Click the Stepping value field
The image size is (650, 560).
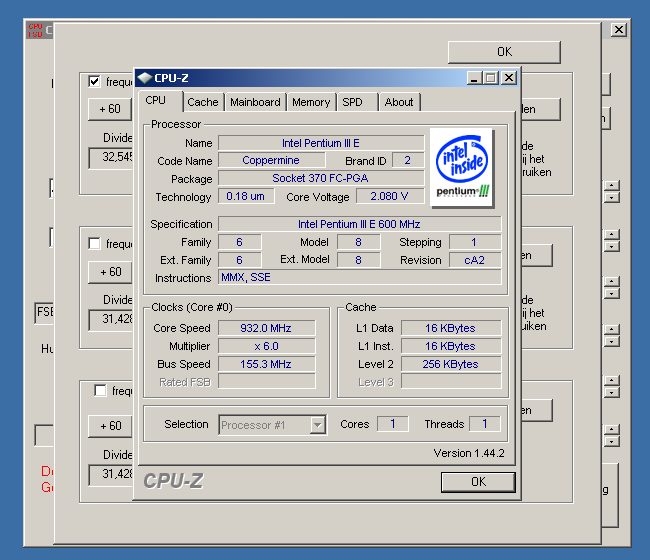475,242
